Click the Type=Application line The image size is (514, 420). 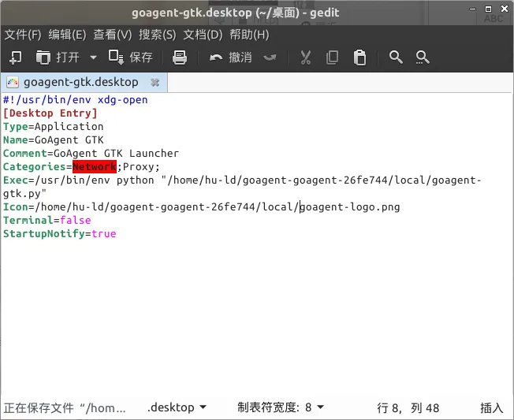point(54,127)
